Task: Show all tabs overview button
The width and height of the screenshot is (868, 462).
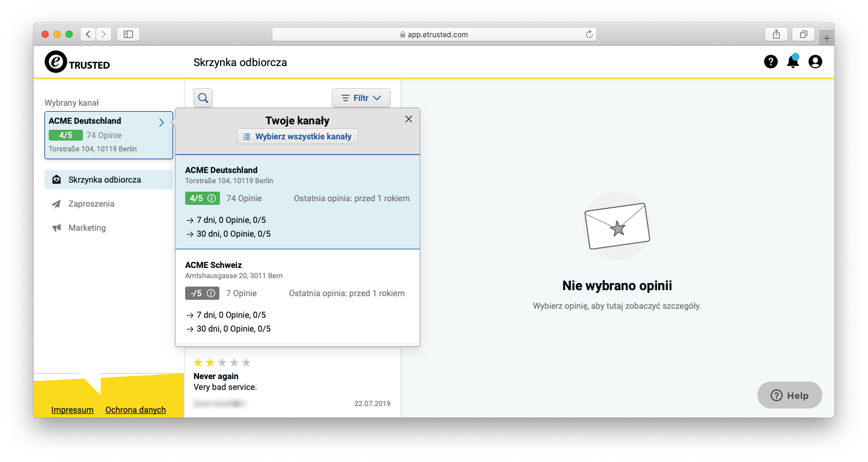Action: click(x=803, y=34)
